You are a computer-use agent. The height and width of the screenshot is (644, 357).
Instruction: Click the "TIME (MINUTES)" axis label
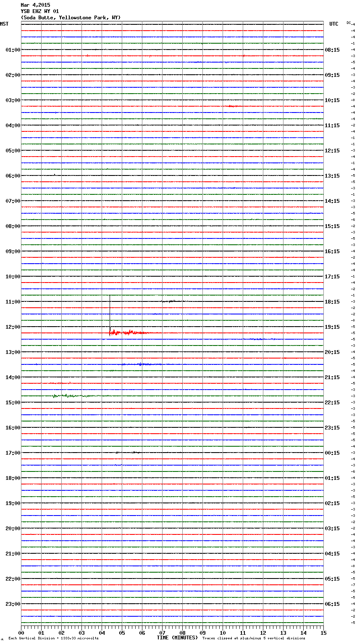(177, 638)
